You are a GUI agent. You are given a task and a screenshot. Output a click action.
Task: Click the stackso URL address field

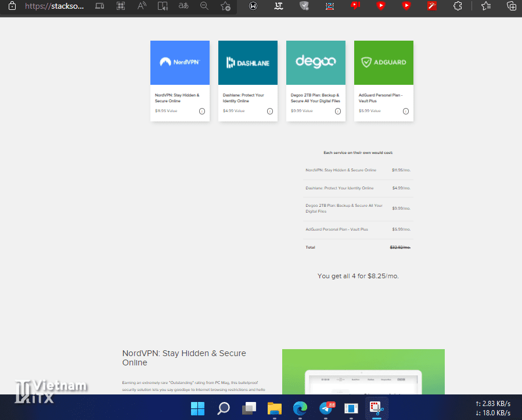(54, 6)
